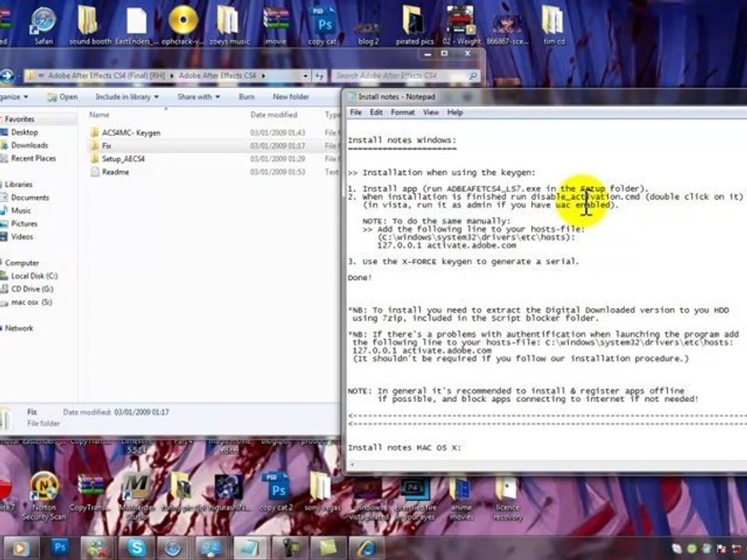The height and width of the screenshot is (560, 747).
Task: Open Sticky Notes from the taskbar
Action: pyautogui.click(x=328, y=548)
